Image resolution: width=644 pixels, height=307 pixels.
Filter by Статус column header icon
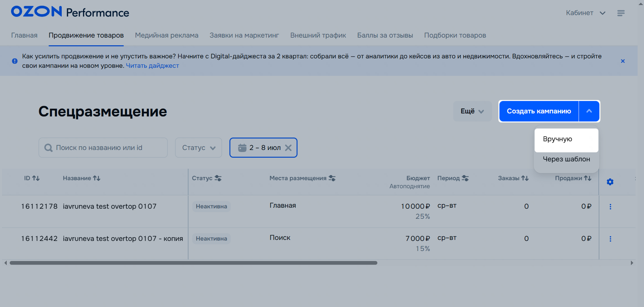218,178
